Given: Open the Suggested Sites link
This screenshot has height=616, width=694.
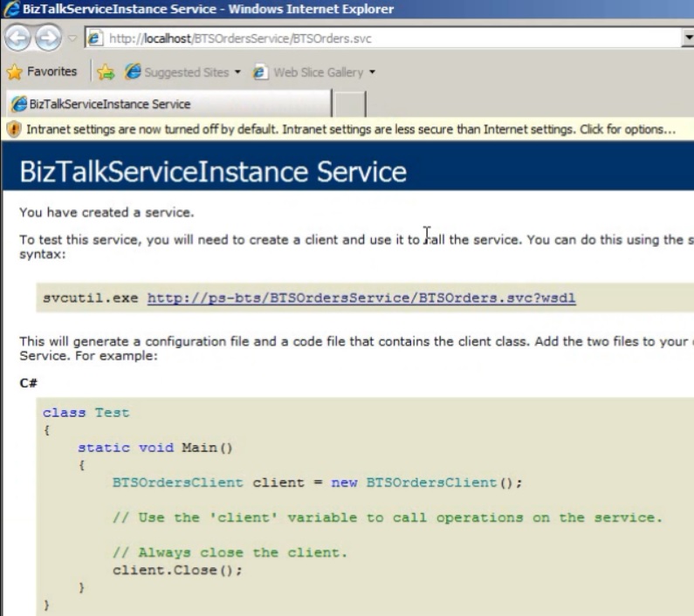Looking at the screenshot, I should pos(186,72).
